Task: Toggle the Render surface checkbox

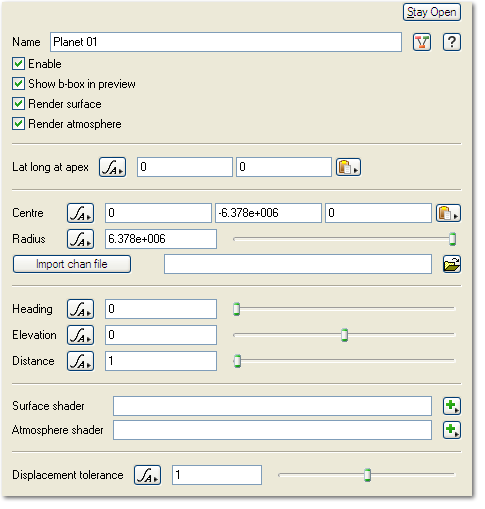Action: (18, 104)
